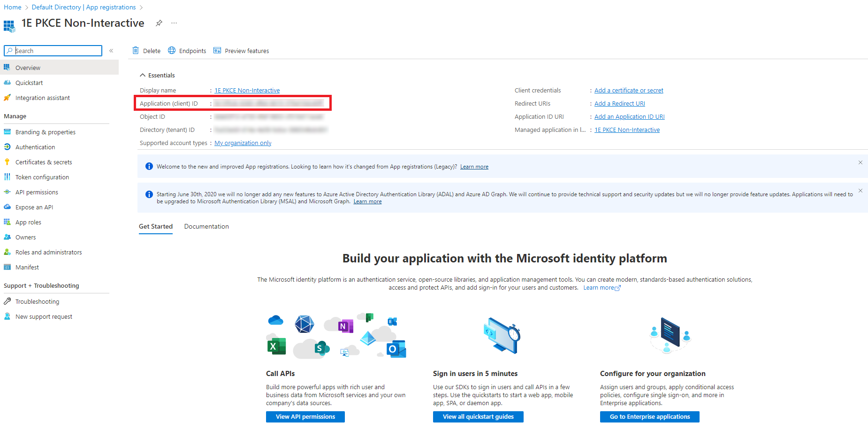Click the Branding & properties icon
Image resolution: width=868 pixels, height=430 pixels.
tap(7, 132)
